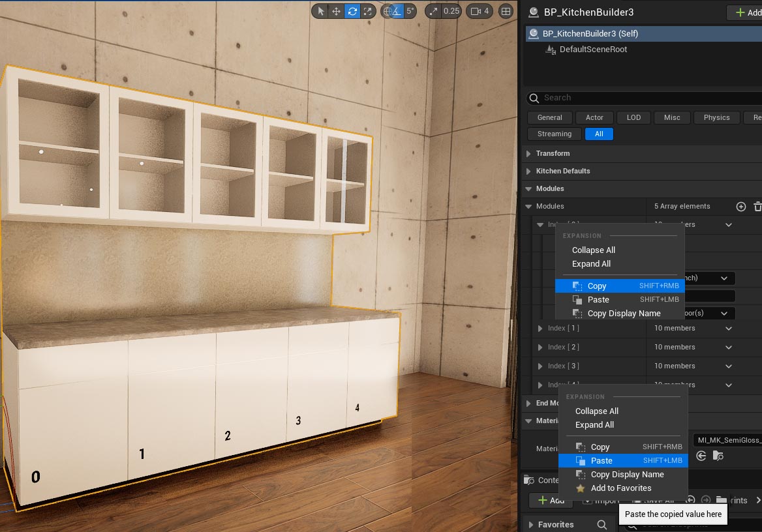Filter details by LOD category
The height and width of the screenshot is (532, 762).
tap(633, 117)
